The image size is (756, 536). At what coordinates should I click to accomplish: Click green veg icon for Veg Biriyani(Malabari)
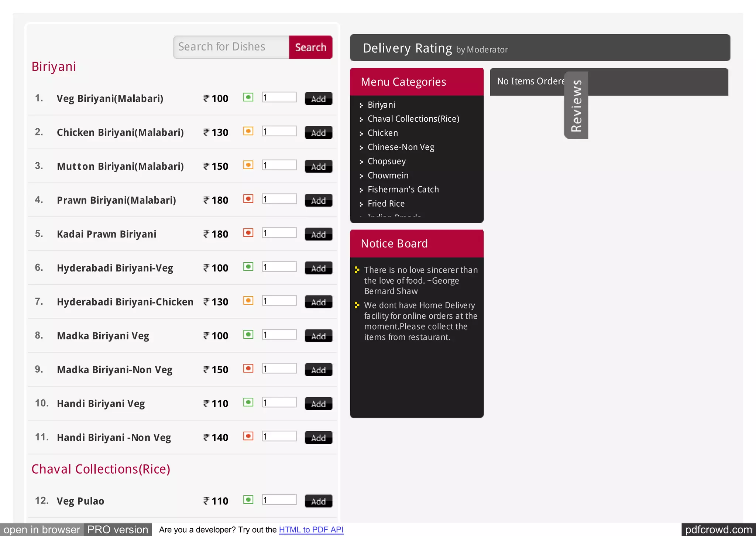tap(248, 97)
